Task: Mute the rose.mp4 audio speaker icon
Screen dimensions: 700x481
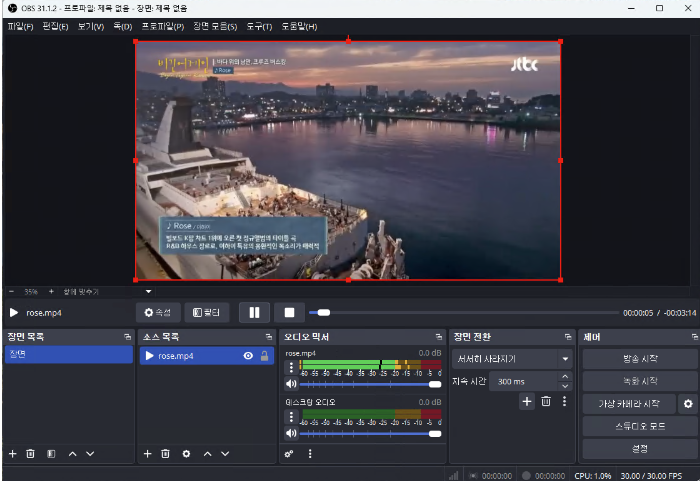Action: [x=291, y=384]
